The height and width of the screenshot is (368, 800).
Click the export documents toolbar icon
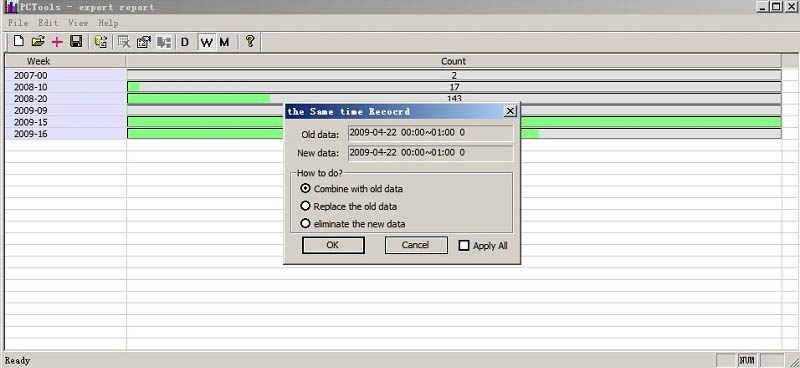point(101,42)
